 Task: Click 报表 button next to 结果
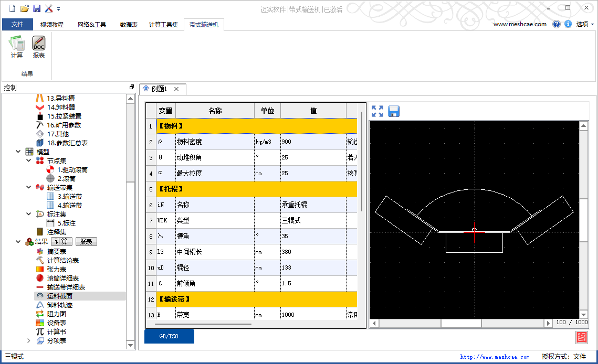pos(86,241)
